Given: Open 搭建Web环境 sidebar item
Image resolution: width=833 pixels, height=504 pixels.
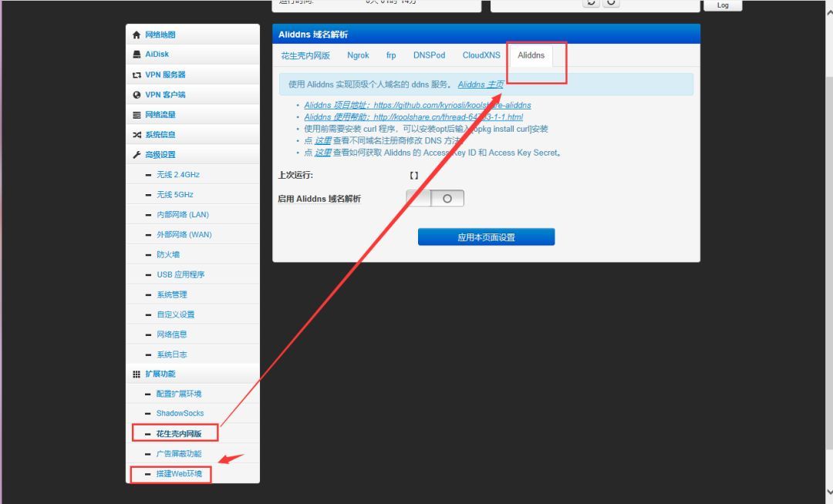Looking at the screenshot, I should click(179, 474).
